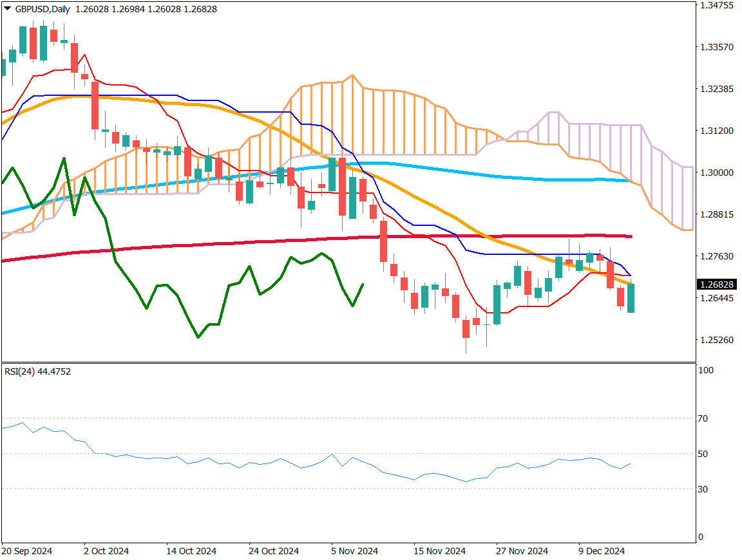Click the RSI 70 level label

point(703,418)
